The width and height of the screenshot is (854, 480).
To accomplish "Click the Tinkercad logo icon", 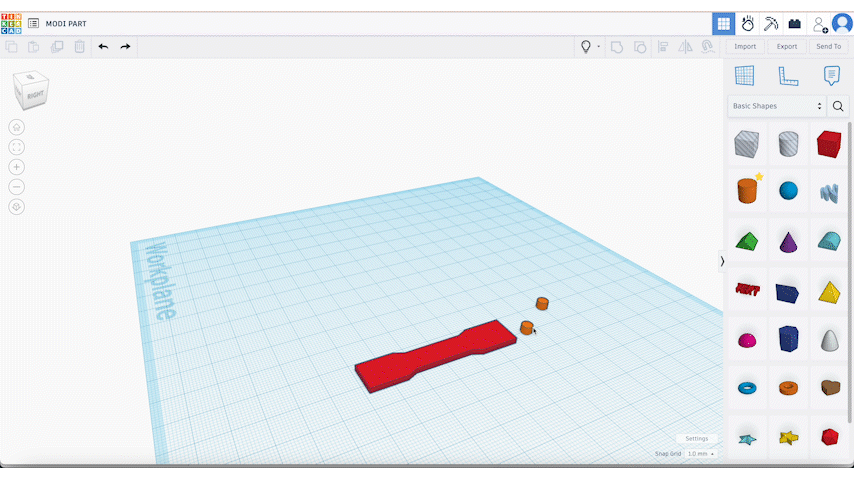I will [11, 23].
